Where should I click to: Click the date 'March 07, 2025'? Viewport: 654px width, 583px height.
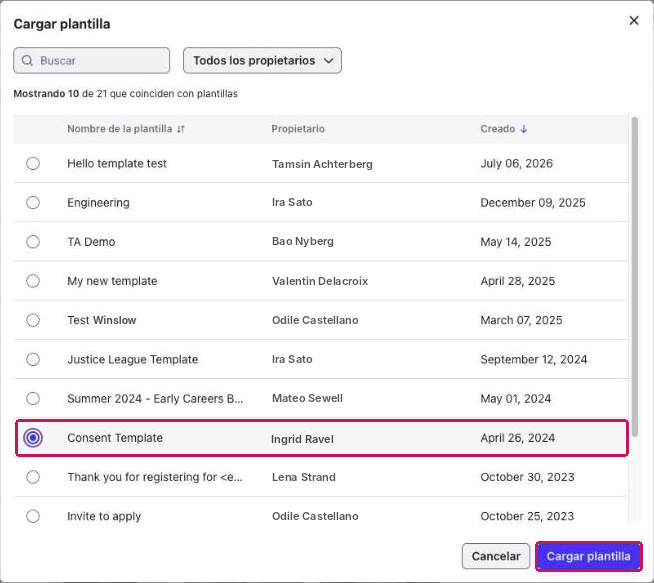point(521,320)
